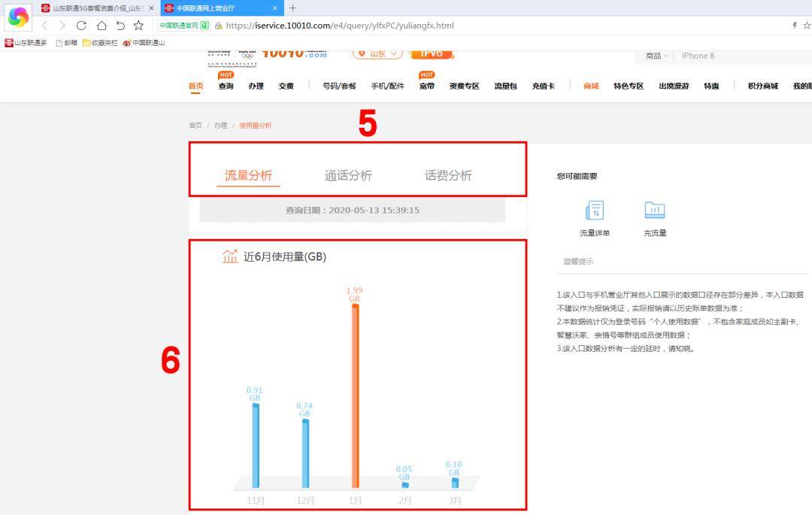Screen dimensions: 812x515
Task: Click the undo-close-tab arrow icon
Action: (x=120, y=26)
